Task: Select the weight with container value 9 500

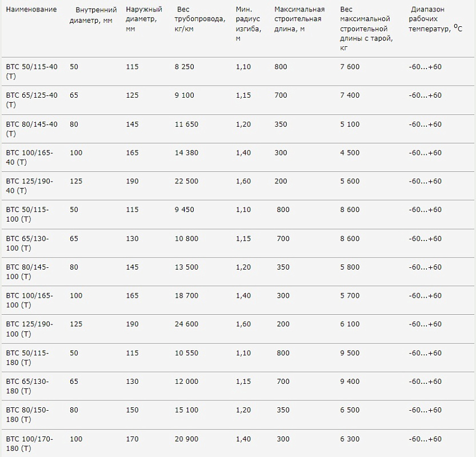Action: click(x=350, y=353)
